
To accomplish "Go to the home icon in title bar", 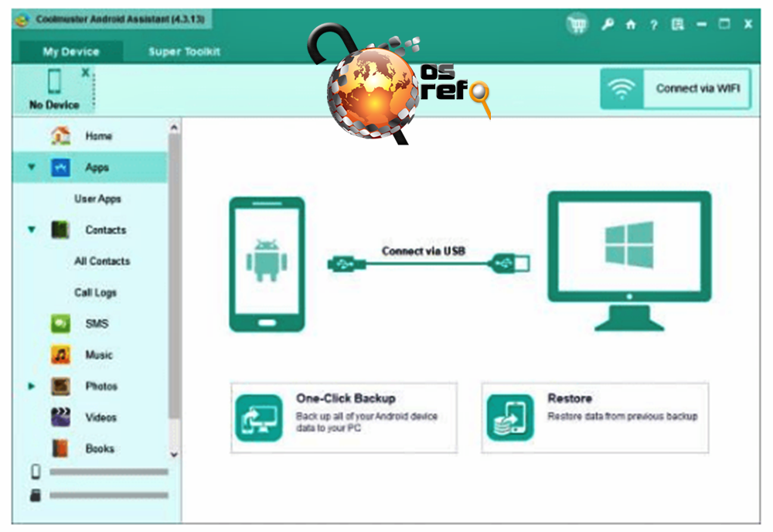I will coord(631,24).
